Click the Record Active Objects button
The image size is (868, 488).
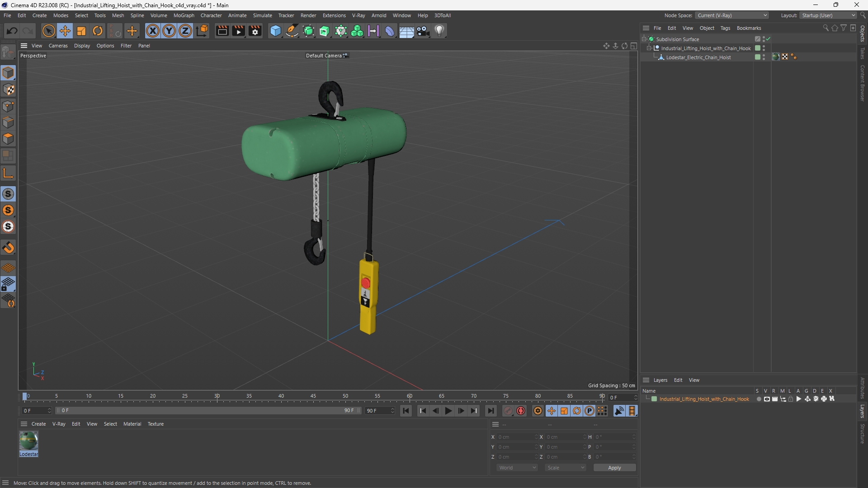[x=508, y=411]
